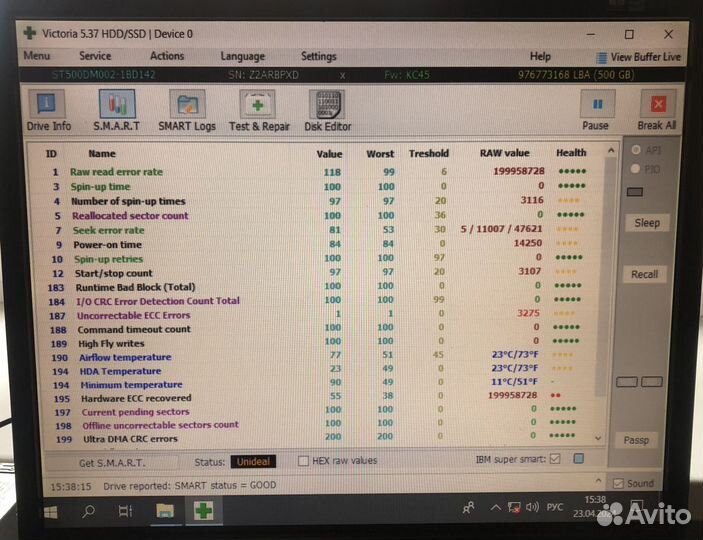Select the API radio button

click(x=636, y=150)
